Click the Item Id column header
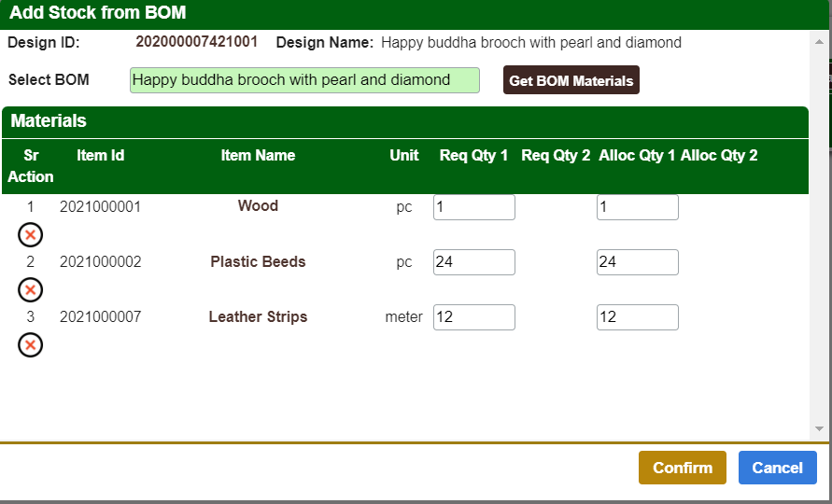This screenshot has width=832, height=504. click(x=100, y=156)
